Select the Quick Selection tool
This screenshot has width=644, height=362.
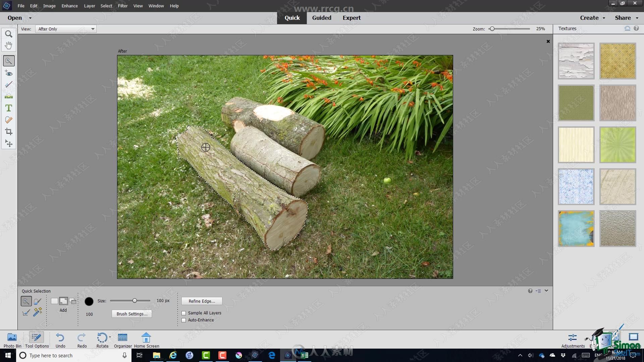click(x=9, y=61)
